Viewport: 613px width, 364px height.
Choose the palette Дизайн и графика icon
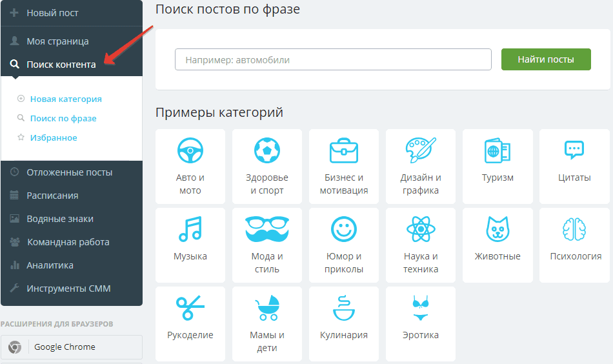[421, 150]
